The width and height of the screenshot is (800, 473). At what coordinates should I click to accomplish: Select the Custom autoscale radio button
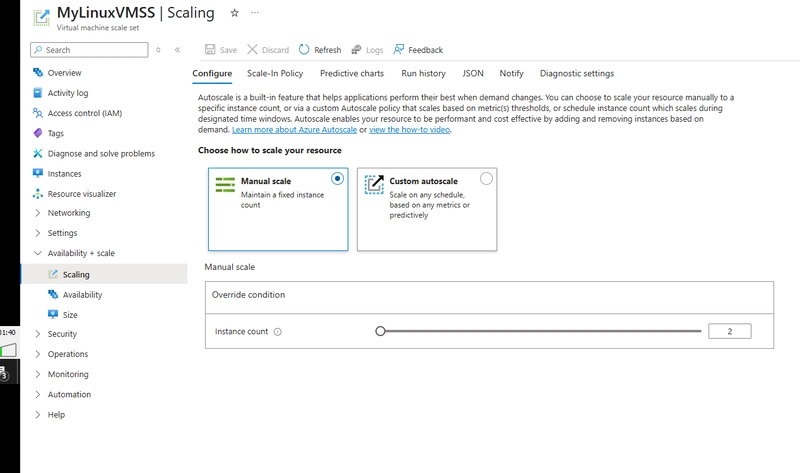click(486, 179)
